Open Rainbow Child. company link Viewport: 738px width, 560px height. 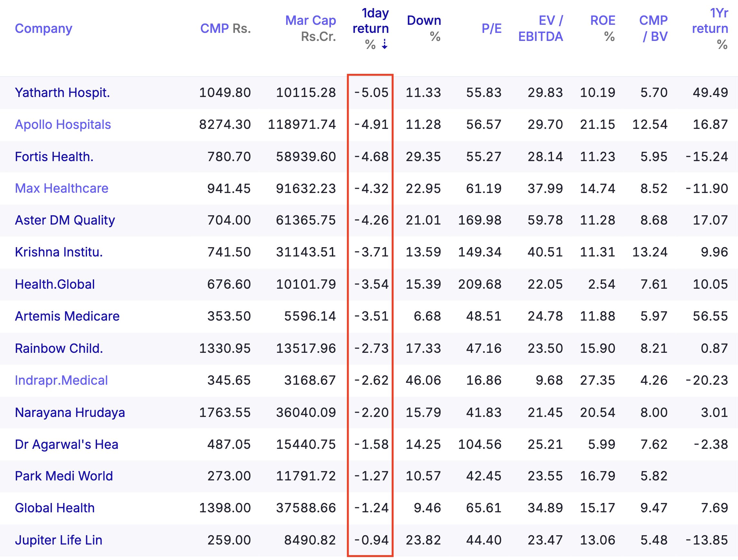[59, 349]
